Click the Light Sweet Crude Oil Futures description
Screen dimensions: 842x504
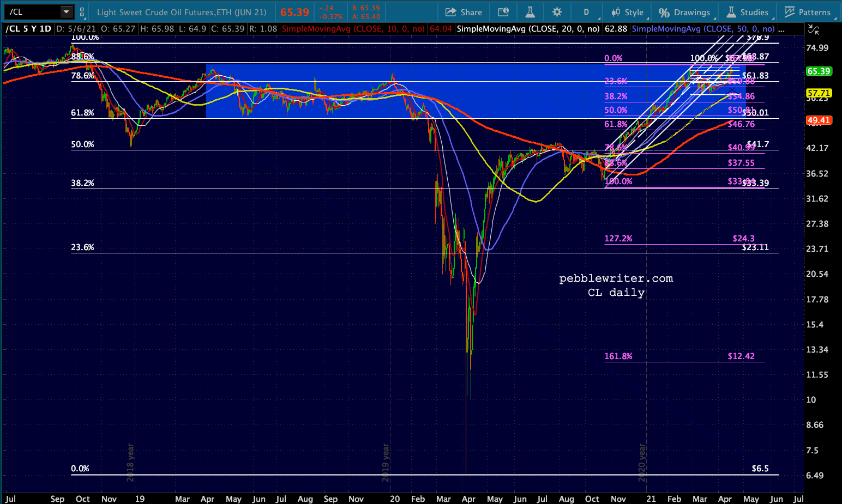pos(182,12)
